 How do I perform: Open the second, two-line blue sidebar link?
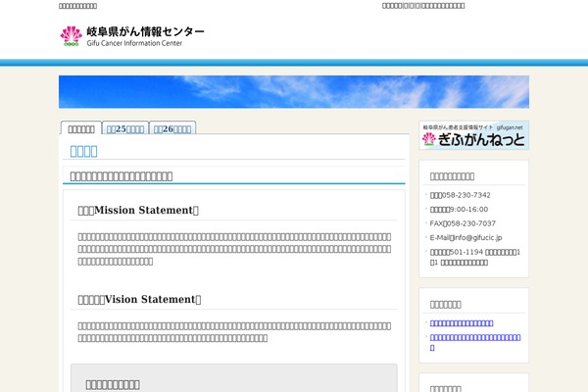point(475,342)
